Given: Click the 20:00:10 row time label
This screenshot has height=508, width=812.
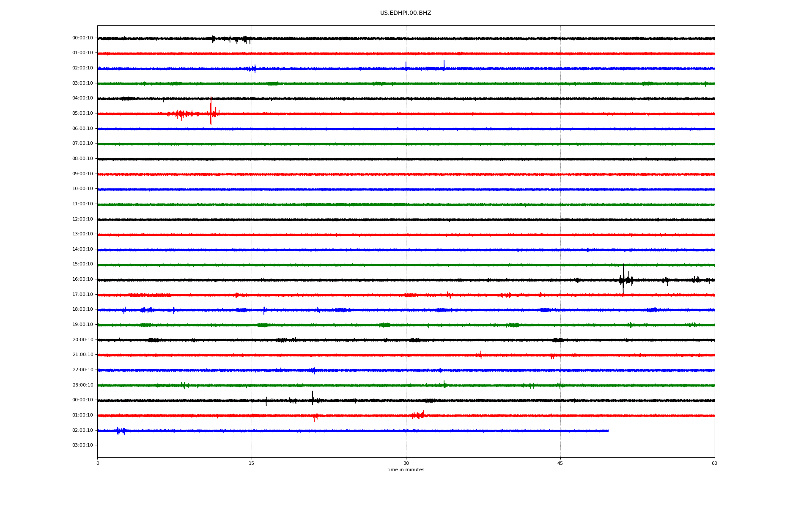Looking at the screenshot, I should [82, 340].
